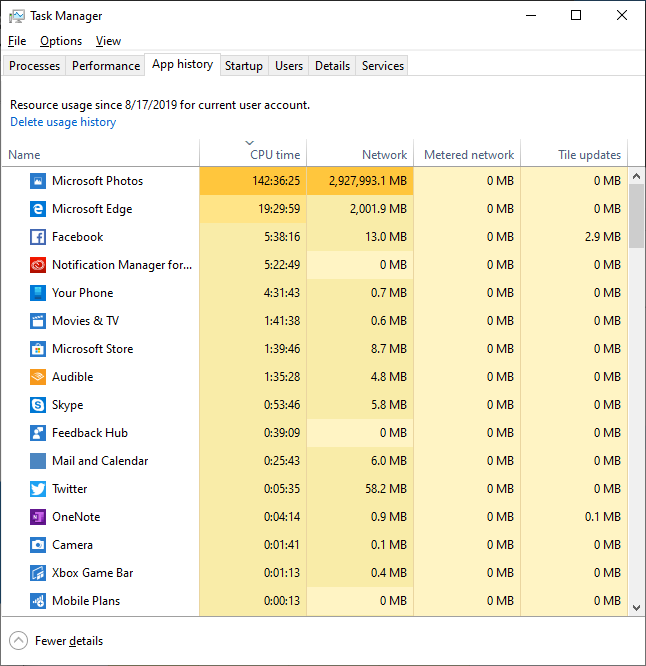Select the Audible row name
646x666 pixels.
73,377
